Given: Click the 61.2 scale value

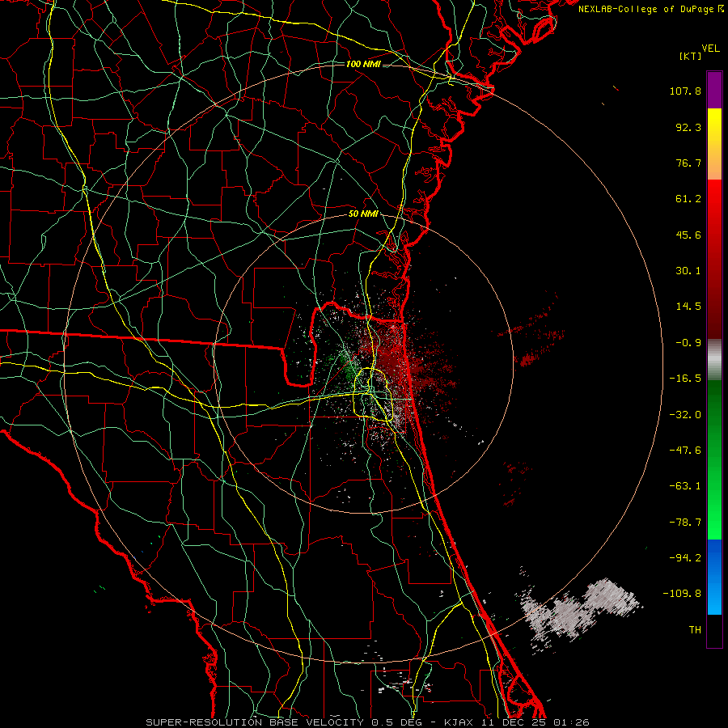Looking at the screenshot, I should tap(688, 199).
